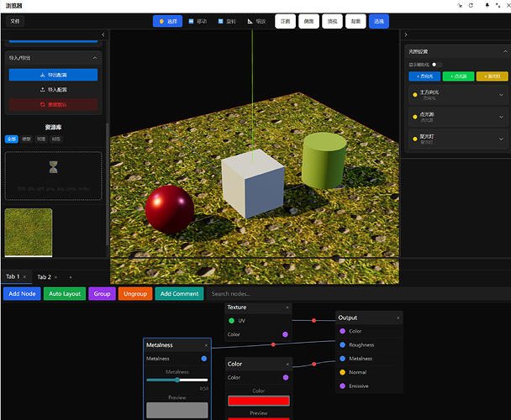Click the Roughness input port on Output node
511x420 pixels.
point(343,344)
